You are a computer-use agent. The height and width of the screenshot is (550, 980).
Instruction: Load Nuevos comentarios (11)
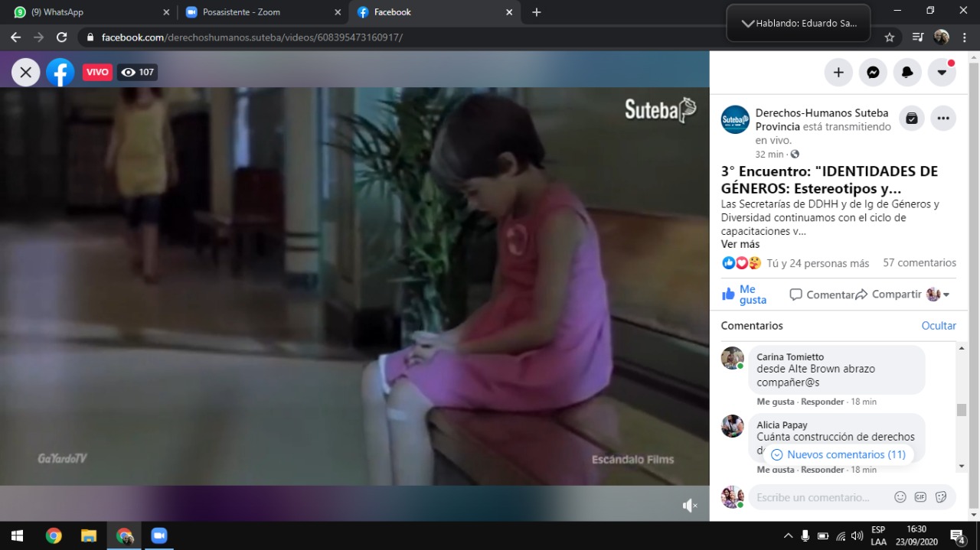838,454
